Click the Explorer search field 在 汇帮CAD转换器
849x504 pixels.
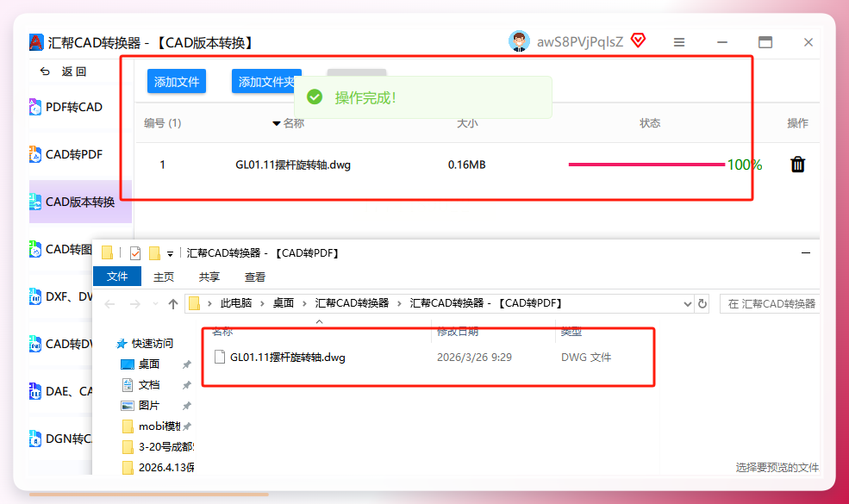(x=770, y=304)
